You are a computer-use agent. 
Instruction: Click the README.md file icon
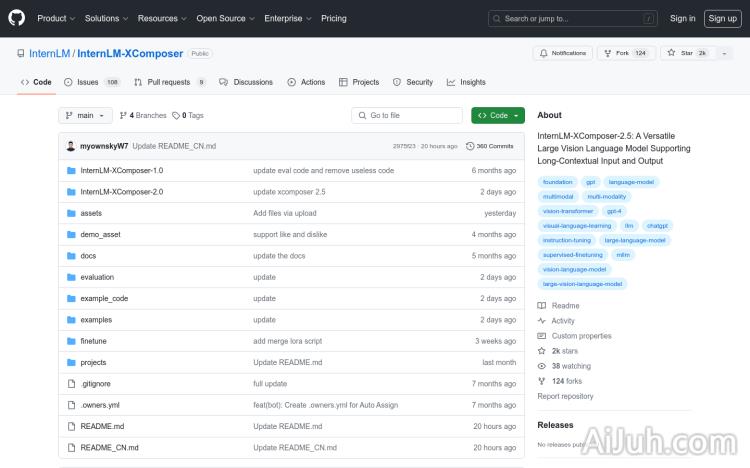coord(71,426)
